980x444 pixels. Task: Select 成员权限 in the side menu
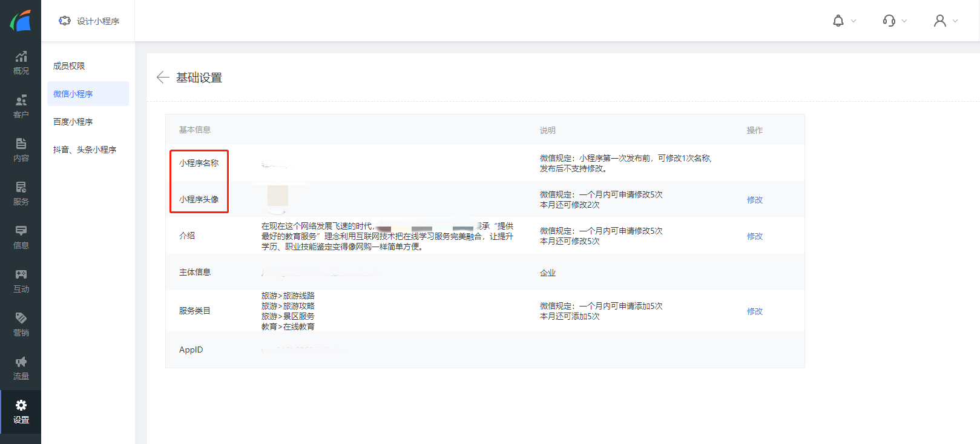69,66
